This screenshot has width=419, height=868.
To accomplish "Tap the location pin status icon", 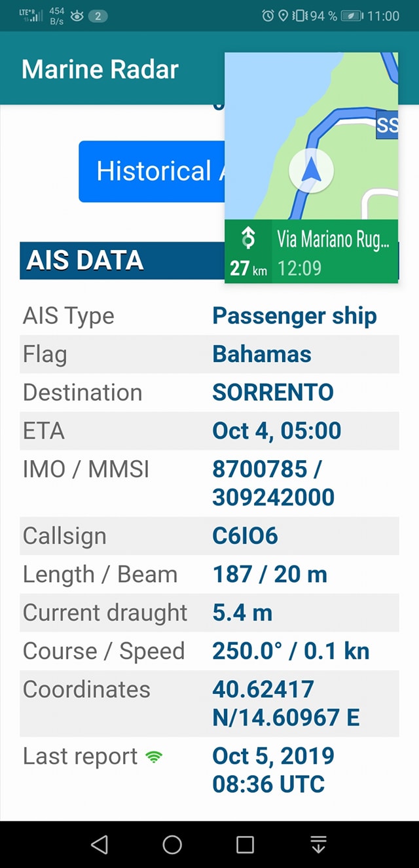I will (283, 16).
